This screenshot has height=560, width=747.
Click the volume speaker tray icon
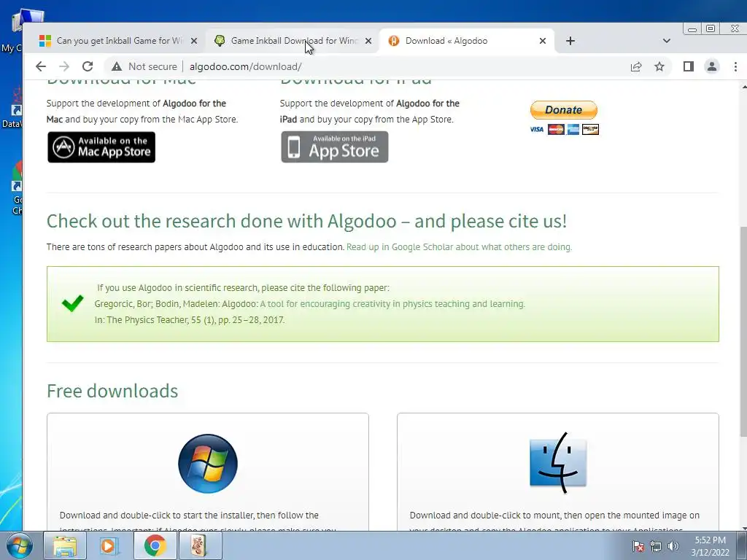click(673, 546)
